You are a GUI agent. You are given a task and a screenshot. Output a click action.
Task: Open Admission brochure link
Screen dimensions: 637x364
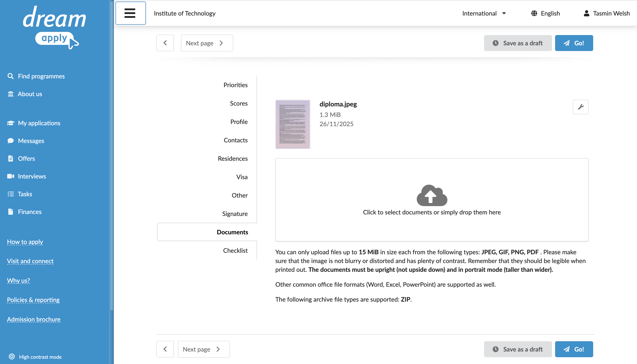coord(34,319)
